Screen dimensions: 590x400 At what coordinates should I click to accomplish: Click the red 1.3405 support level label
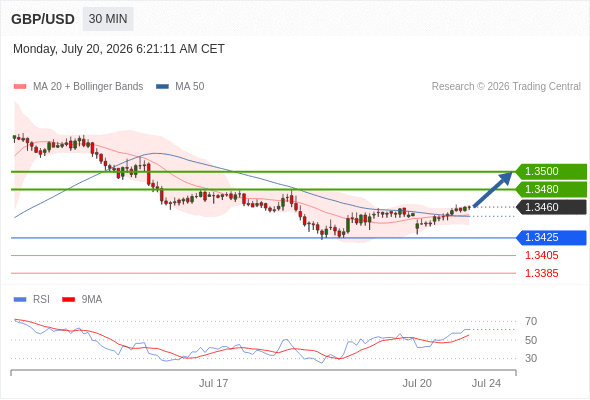click(x=541, y=256)
